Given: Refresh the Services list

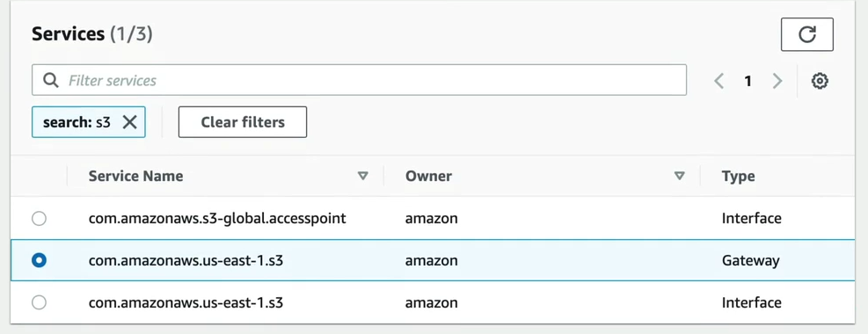Looking at the screenshot, I should click(x=806, y=34).
